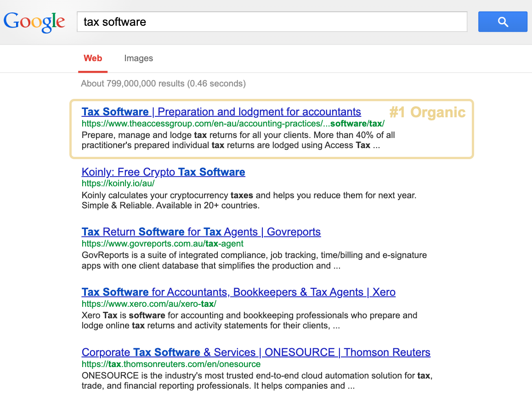Switch to the Images tab
This screenshot has width=532, height=402.
[x=138, y=58]
